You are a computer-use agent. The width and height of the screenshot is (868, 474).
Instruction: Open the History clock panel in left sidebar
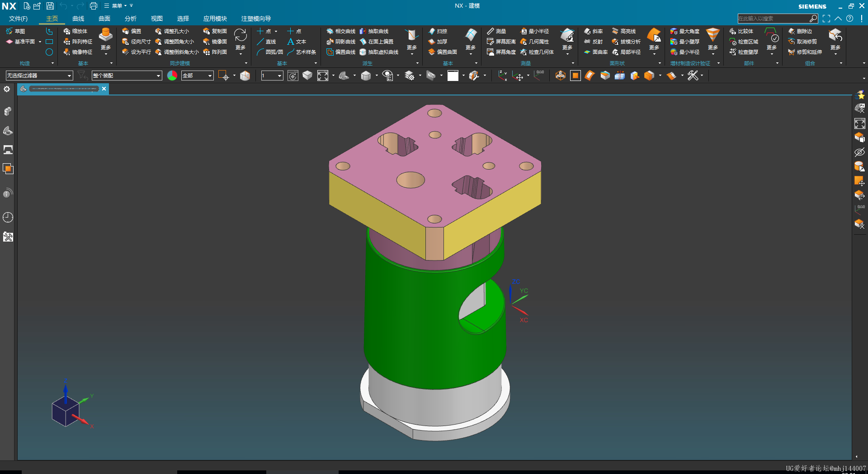tap(8, 217)
